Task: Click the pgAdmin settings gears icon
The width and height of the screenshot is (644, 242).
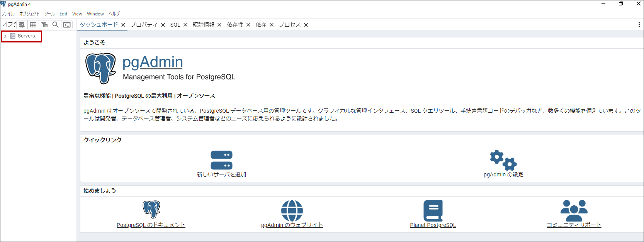Action: [503, 160]
